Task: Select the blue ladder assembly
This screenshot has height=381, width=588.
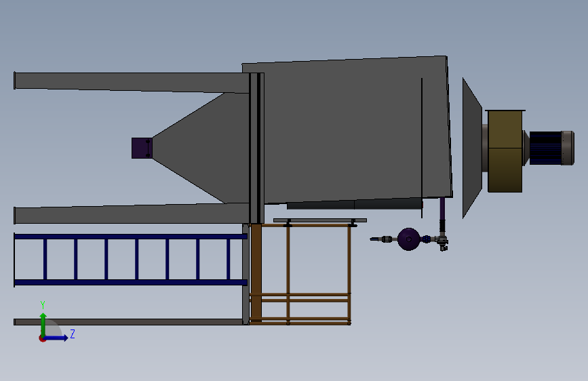Action: coord(130,260)
